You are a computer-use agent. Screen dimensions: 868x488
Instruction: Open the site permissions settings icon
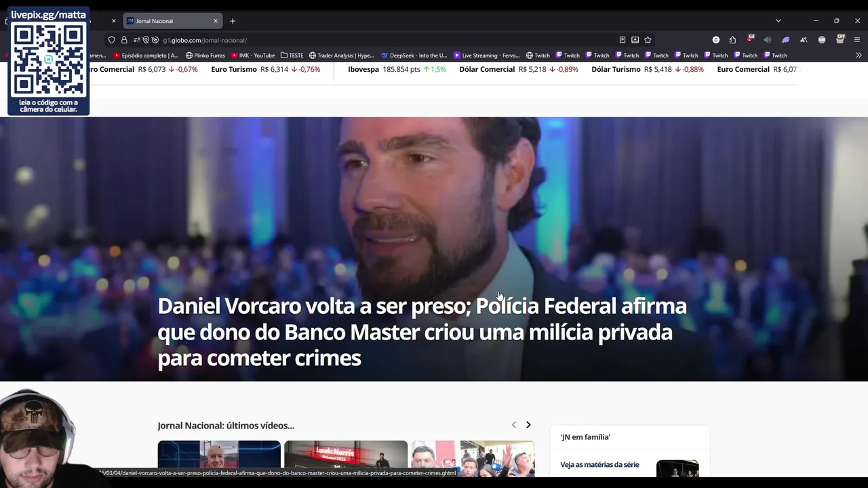click(136, 40)
